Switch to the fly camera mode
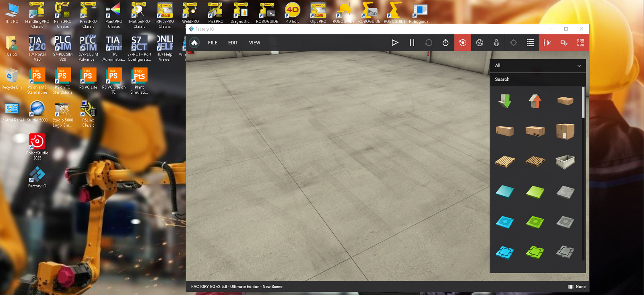Image resolution: width=644 pixels, height=295 pixels. tap(480, 43)
